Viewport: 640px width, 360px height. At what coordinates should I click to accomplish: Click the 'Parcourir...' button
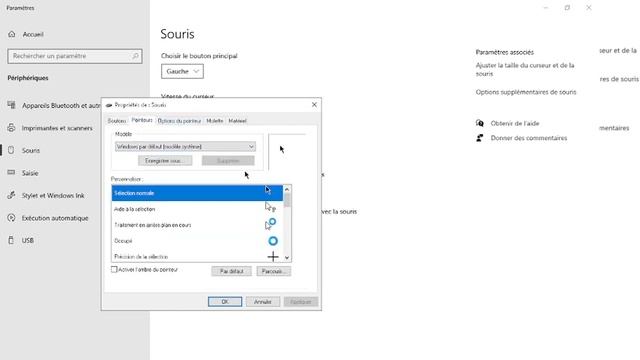(x=274, y=271)
